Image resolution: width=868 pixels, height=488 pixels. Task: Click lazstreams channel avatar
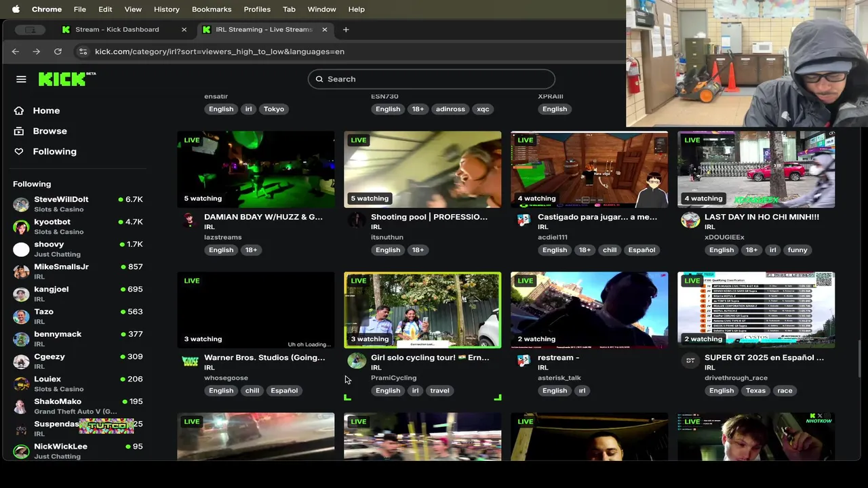pyautogui.click(x=190, y=220)
